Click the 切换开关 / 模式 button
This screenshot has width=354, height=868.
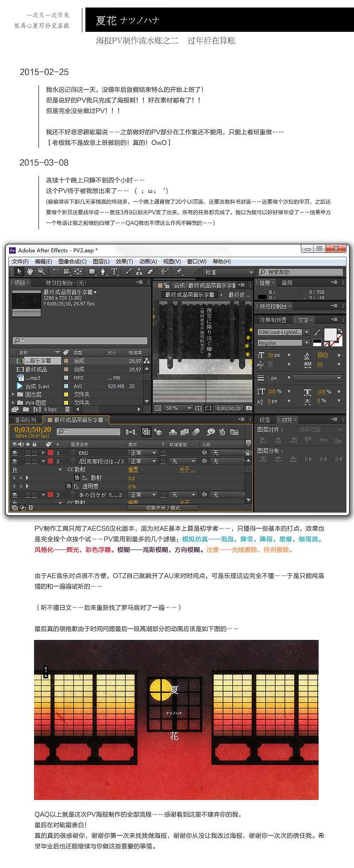coord(163,508)
